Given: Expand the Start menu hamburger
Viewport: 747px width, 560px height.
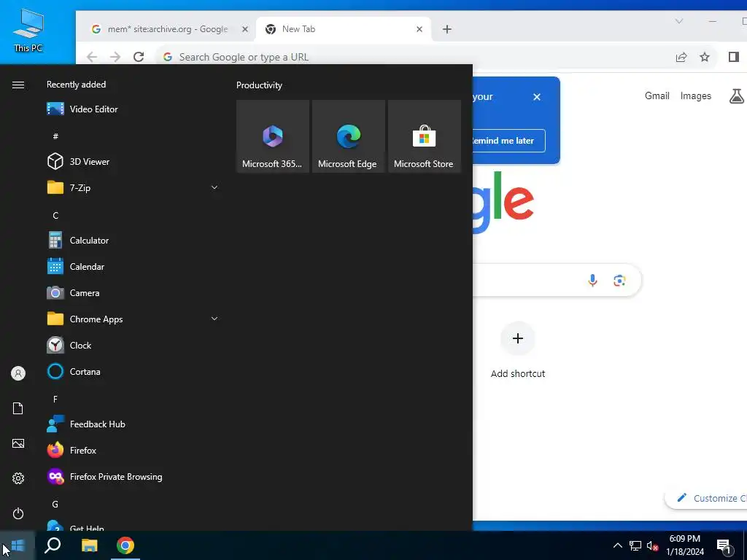Looking at the screenshot, I should click(x=18, y=85).
